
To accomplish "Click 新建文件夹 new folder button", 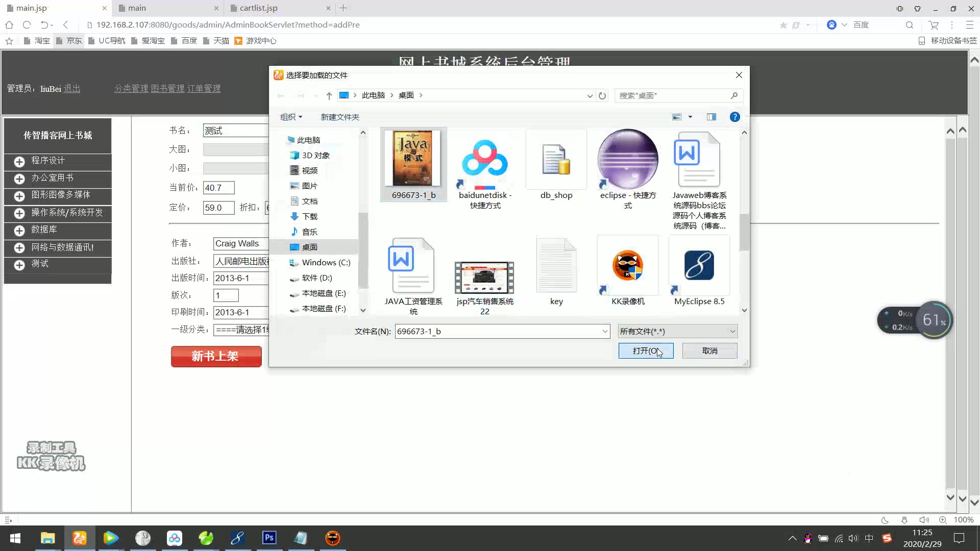I will pos(340,117).
